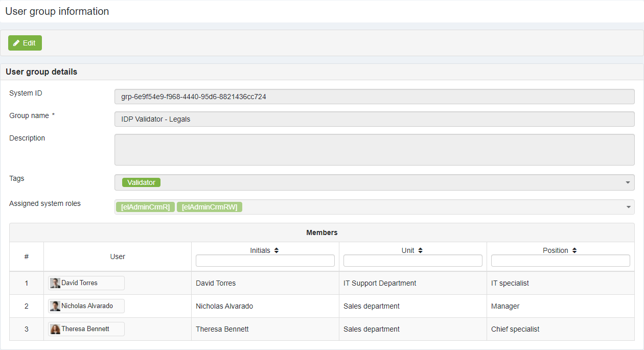Image resolution: width=644 pixels, height=350 pixels.
Task: Select the [elAdminCrmRW] role chip
Action: (210, 207)
